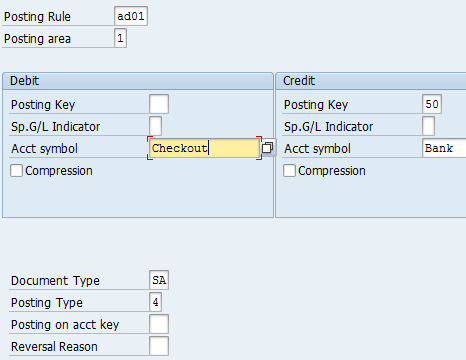This screenshot has height=360, width=466.
Task: Click the Debit Acct symbol field with Checkout
Action: (x=204, y=148)
